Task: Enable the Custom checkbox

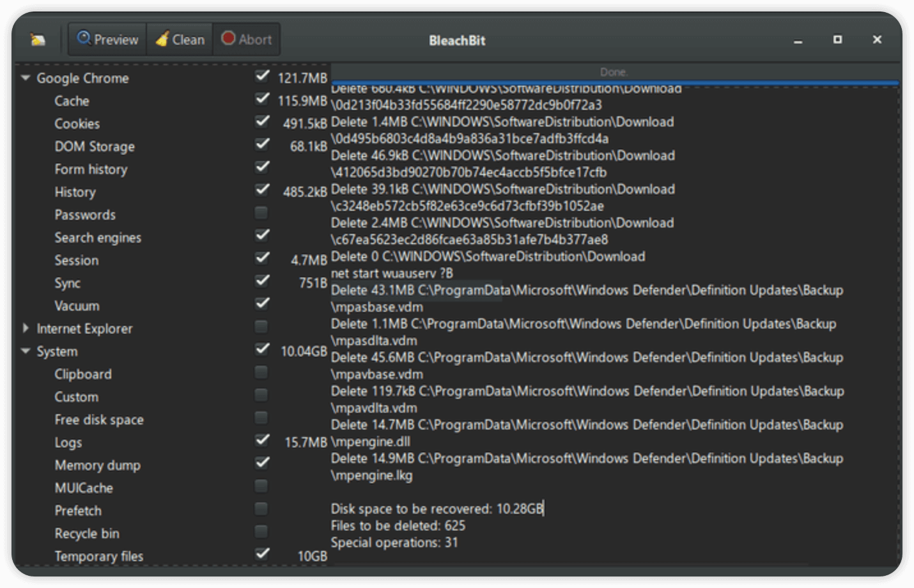Action: (x=261, y=395)
